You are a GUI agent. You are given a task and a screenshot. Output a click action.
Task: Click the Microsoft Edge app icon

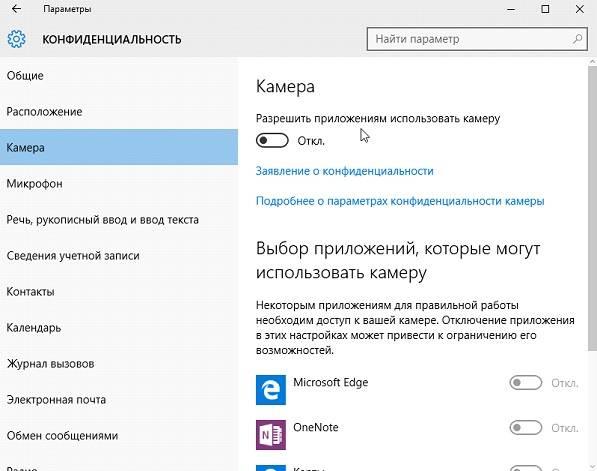coord(271,390)
